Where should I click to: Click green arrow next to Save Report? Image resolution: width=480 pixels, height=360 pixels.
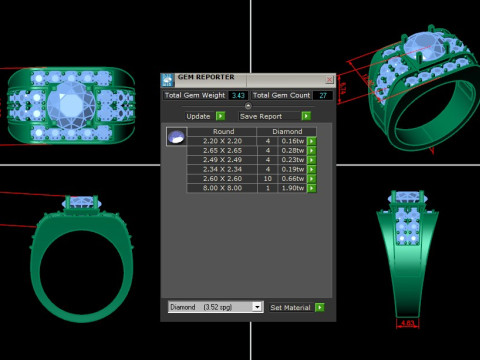[306, 116]
